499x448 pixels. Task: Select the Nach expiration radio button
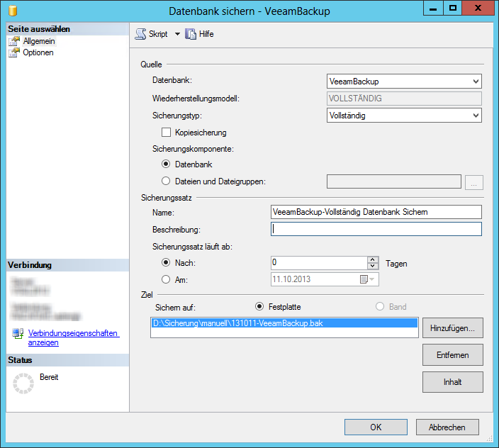pyautogui.click(x=166, y=262)
